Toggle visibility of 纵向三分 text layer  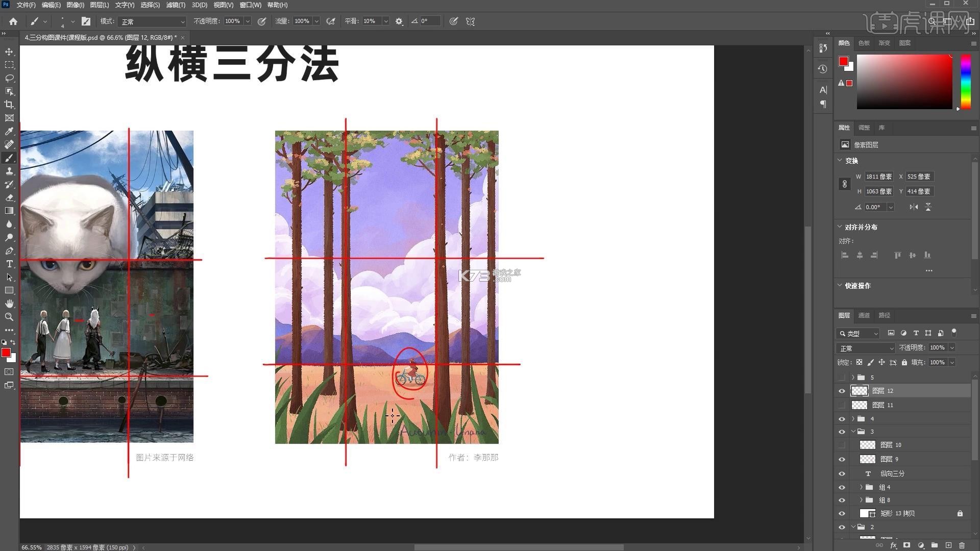(x=842, y=473)
